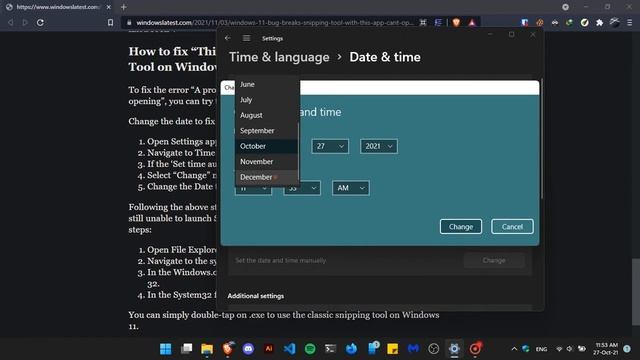Viewport: 640px width, 360px height.
Task: Pick October in the month list
Action: point(267,146)
